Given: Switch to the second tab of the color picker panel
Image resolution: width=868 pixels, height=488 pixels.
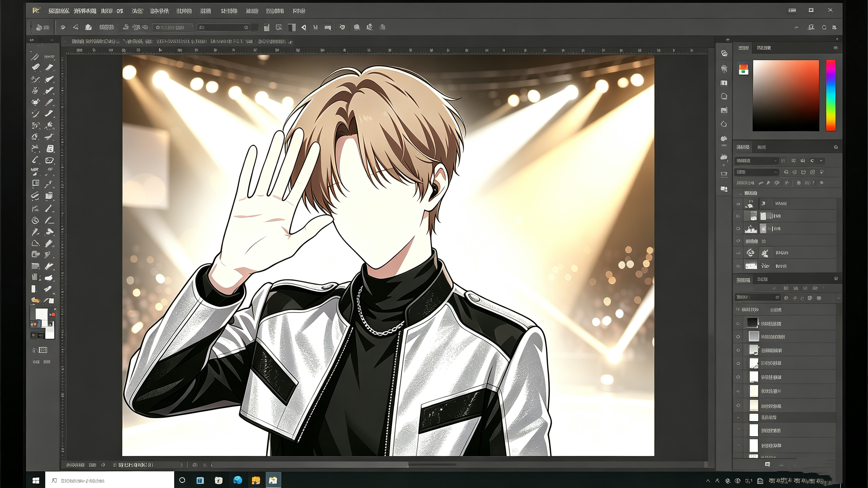Looking at the screenshot, I should tap(764, 48).
